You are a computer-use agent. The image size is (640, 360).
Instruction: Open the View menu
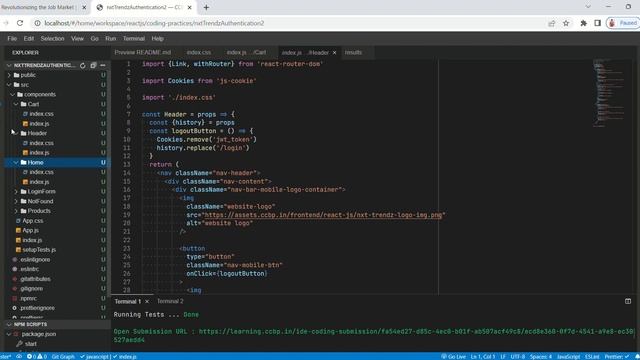click(77, 39)
